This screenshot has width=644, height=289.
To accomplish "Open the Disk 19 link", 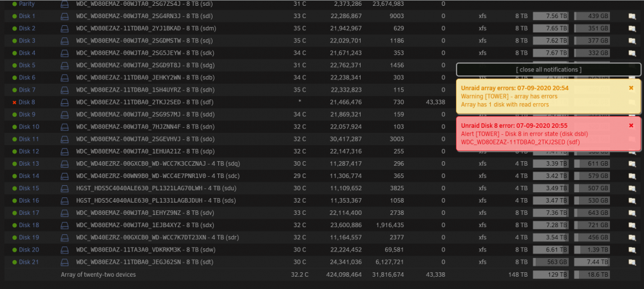I will 29,237.
